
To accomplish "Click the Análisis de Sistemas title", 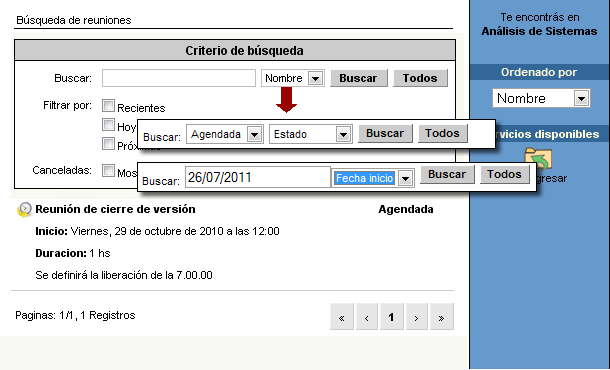I will [539, 31].
